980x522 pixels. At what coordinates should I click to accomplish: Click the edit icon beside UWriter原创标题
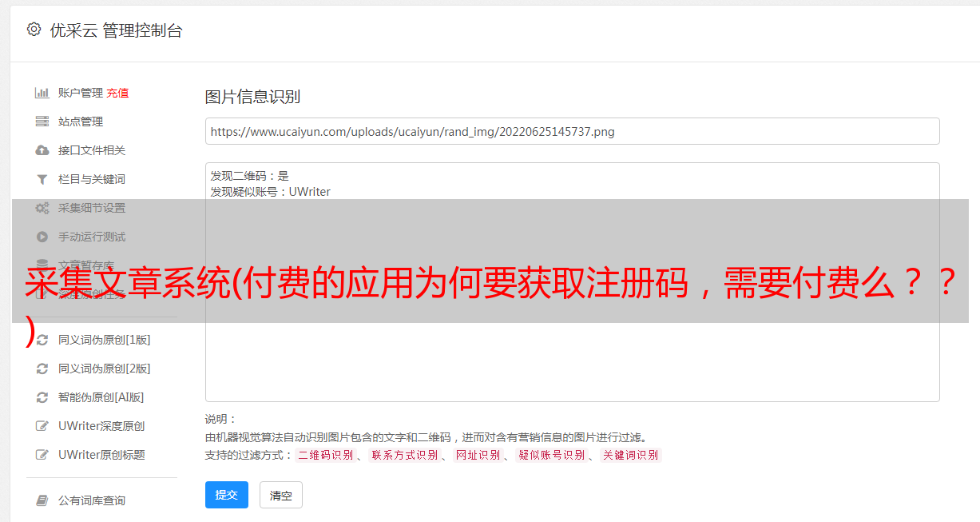42,455
